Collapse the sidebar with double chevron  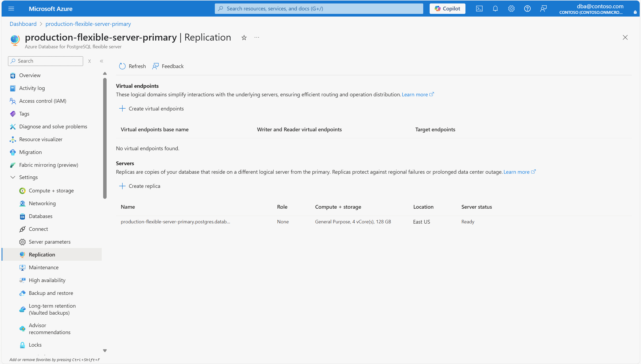[102, 61]
